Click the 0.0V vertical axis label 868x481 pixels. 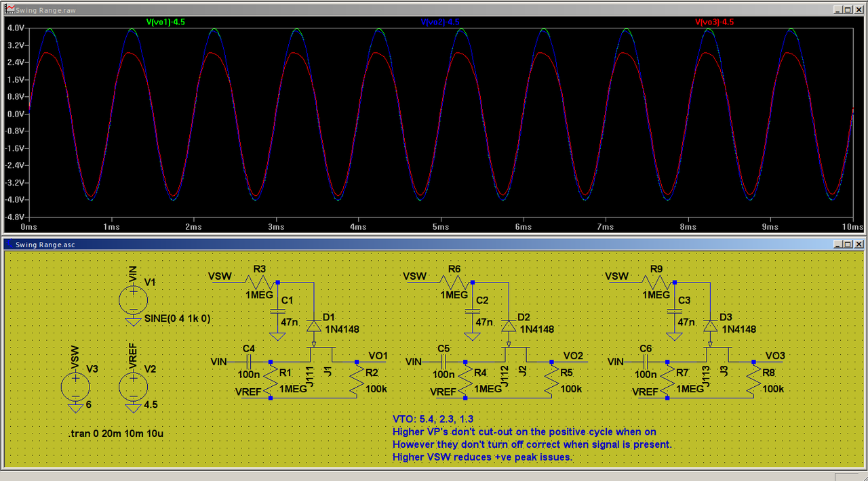[15, 114]
